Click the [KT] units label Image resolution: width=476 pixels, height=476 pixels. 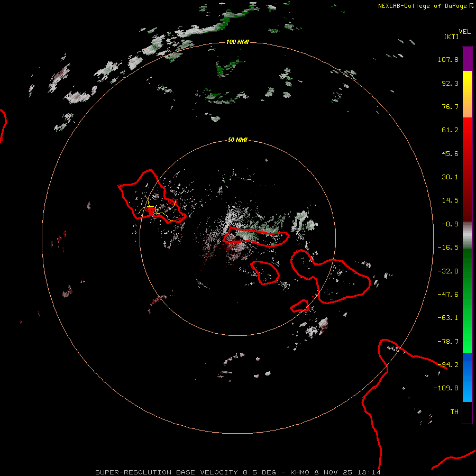451,36
